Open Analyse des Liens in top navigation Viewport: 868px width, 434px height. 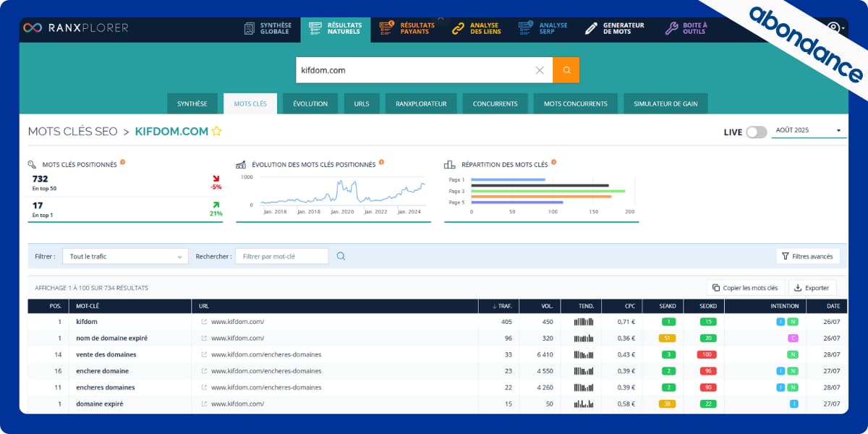476,28
